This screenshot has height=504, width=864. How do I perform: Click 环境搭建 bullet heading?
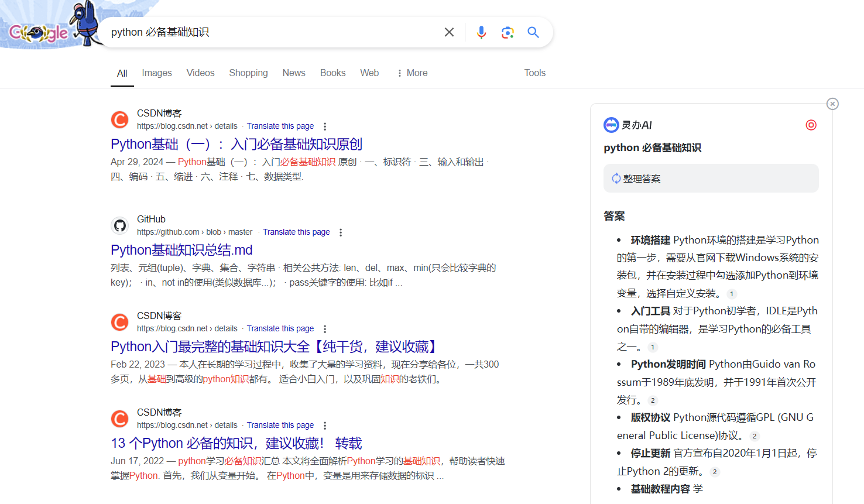(650, 240)
